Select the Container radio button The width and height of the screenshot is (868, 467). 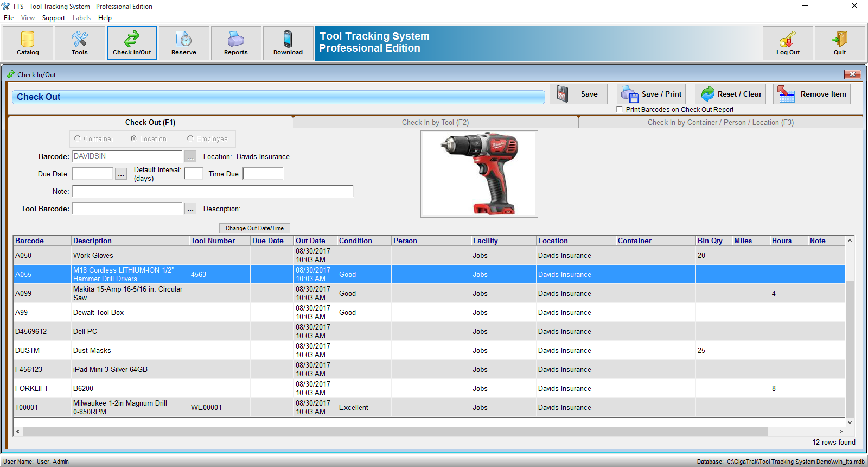click(x=78, y=138)
